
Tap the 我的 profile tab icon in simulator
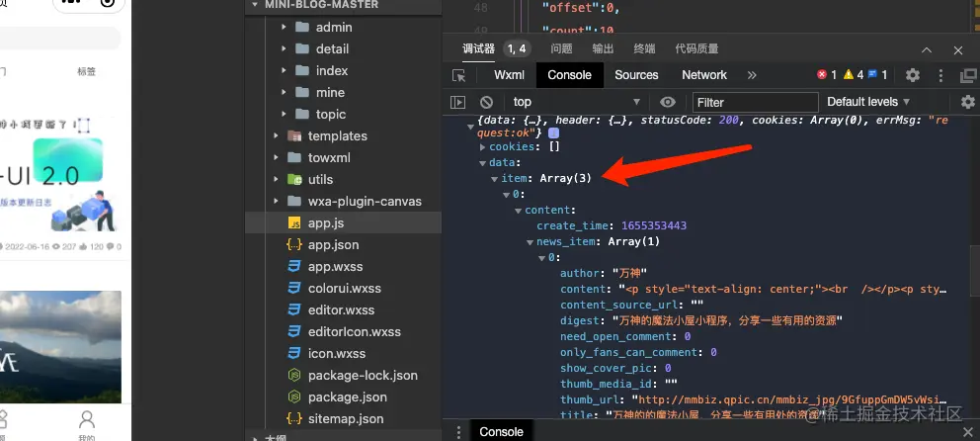87,419
